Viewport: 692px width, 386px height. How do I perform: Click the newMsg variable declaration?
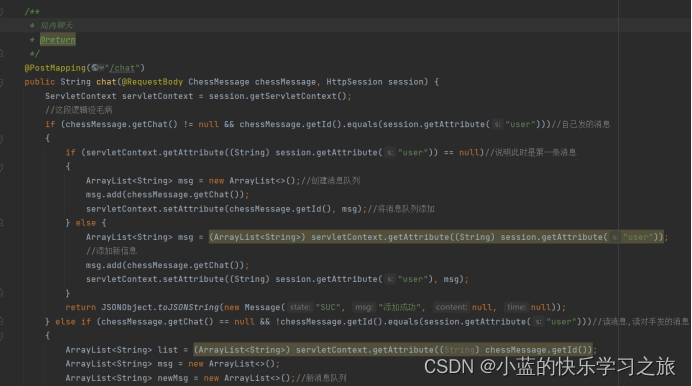pos(173,378)
